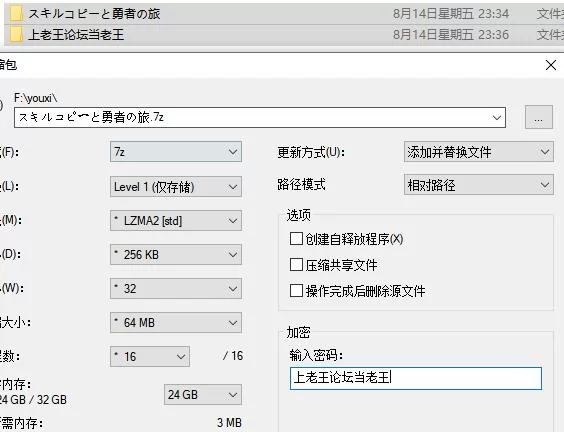Open compression method dropdown showing LZMA2
This screenshot has height=432, width=564.
176,220
